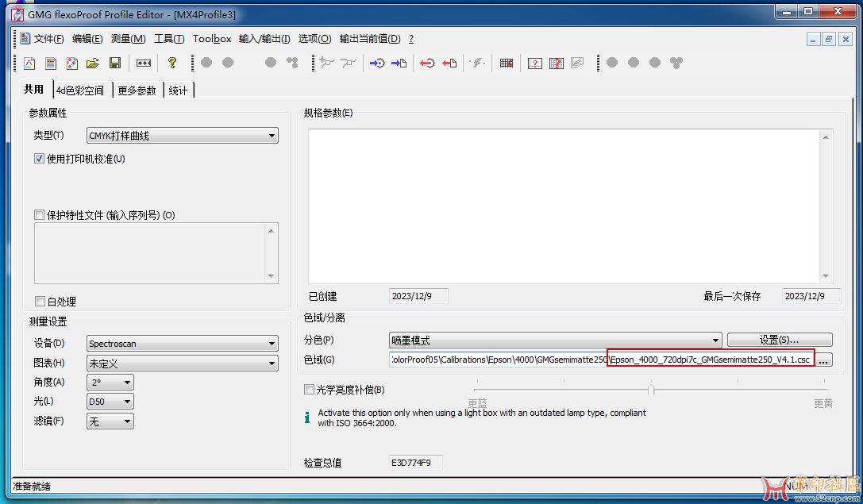Click the add curve point icon with plus
The height and width of the screenshot is (504, 863).
327,63
